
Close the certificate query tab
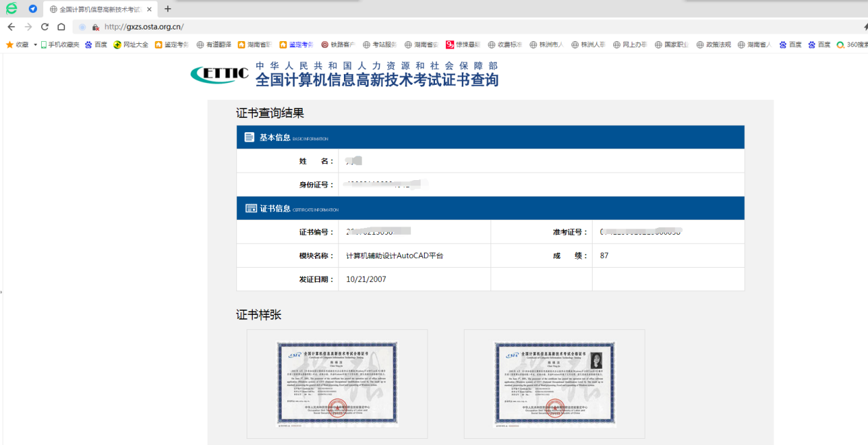click(x=149, y=9)
